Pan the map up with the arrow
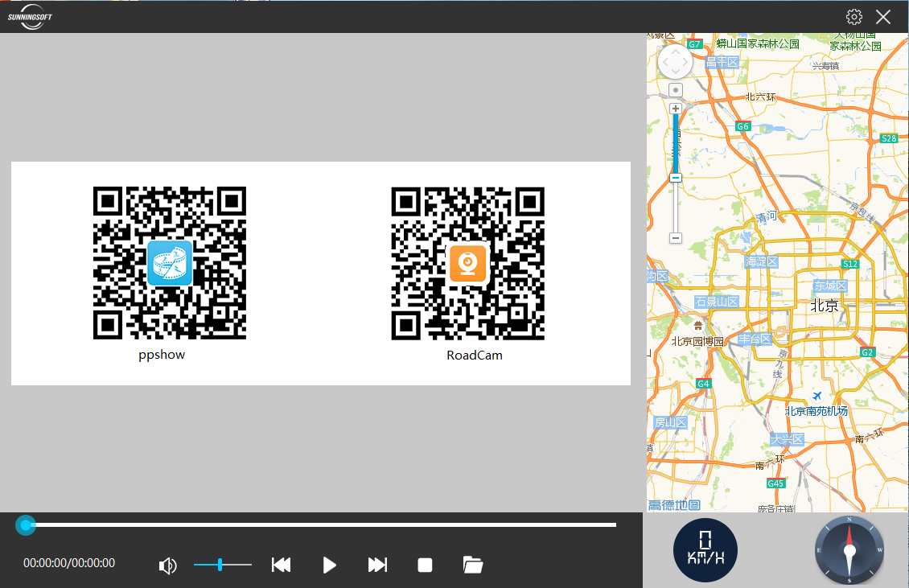This screenshot has height=588, width=909. tap(674, 51)
